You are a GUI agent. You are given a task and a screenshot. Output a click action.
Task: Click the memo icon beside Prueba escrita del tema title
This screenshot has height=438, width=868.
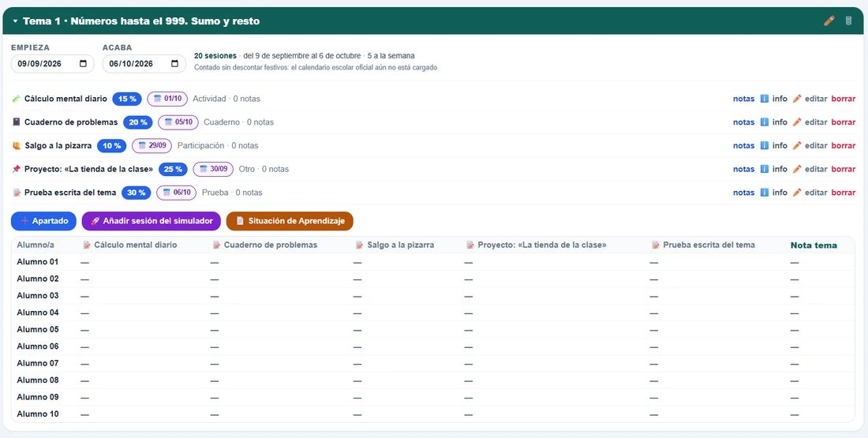16,193
